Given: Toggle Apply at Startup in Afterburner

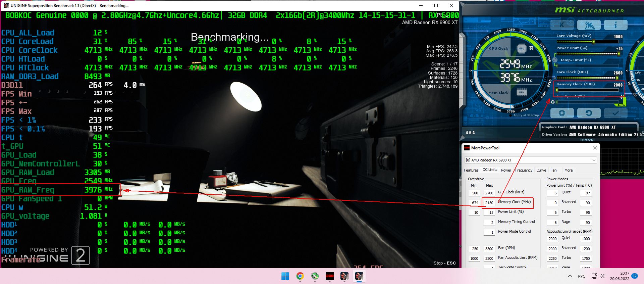Looking at the screenshot, I should [525, 115].
